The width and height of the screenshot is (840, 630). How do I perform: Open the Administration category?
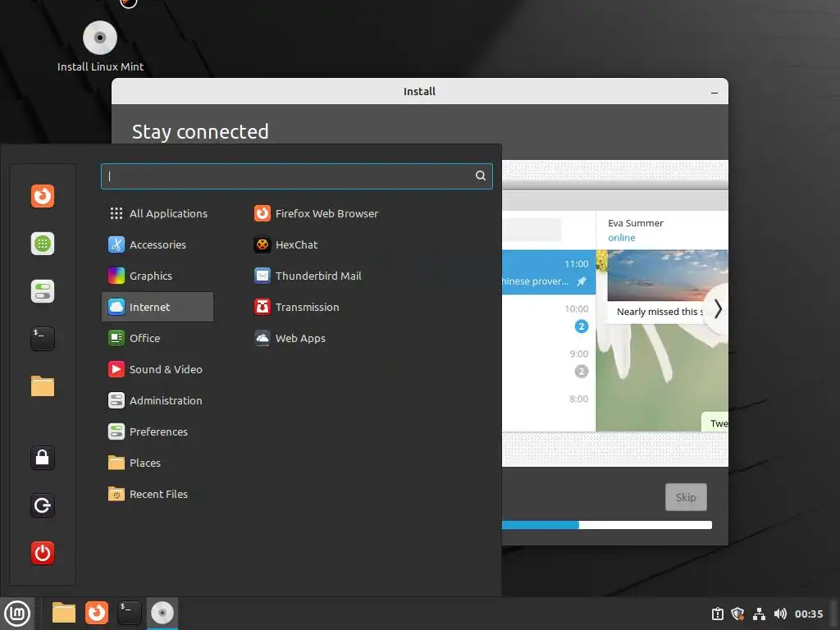click(x=157, y=400)
